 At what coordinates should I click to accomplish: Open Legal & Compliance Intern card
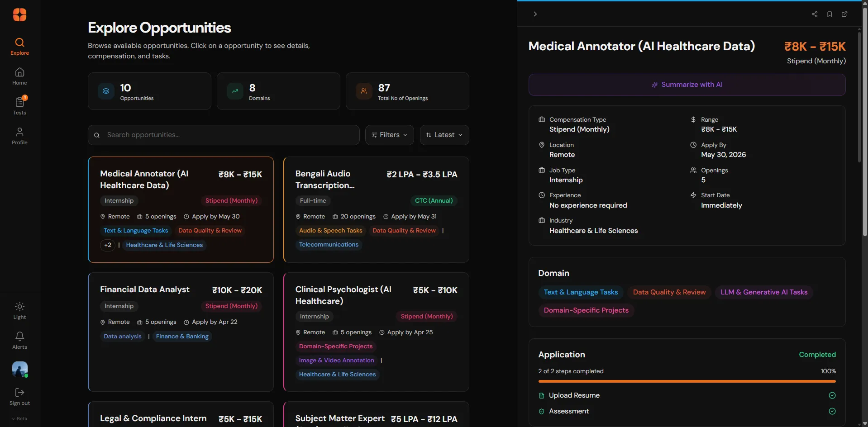pos(181,414)
